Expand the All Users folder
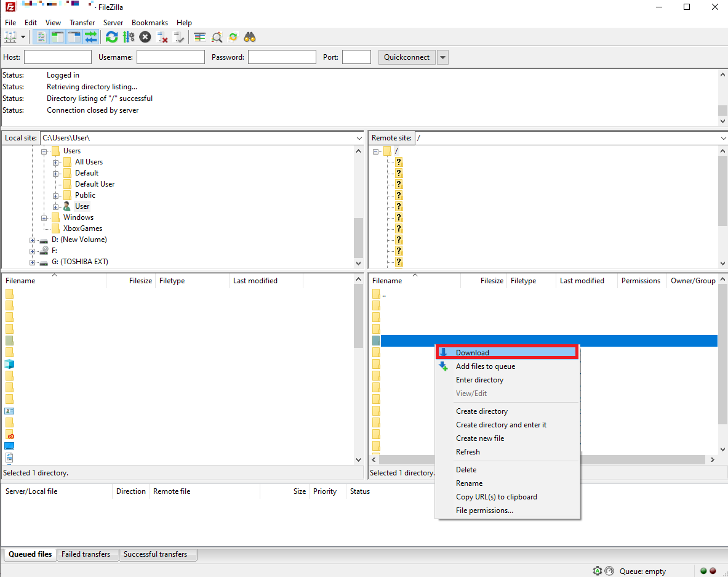This screenshot has width=728, height=577. tap(56, 163)
